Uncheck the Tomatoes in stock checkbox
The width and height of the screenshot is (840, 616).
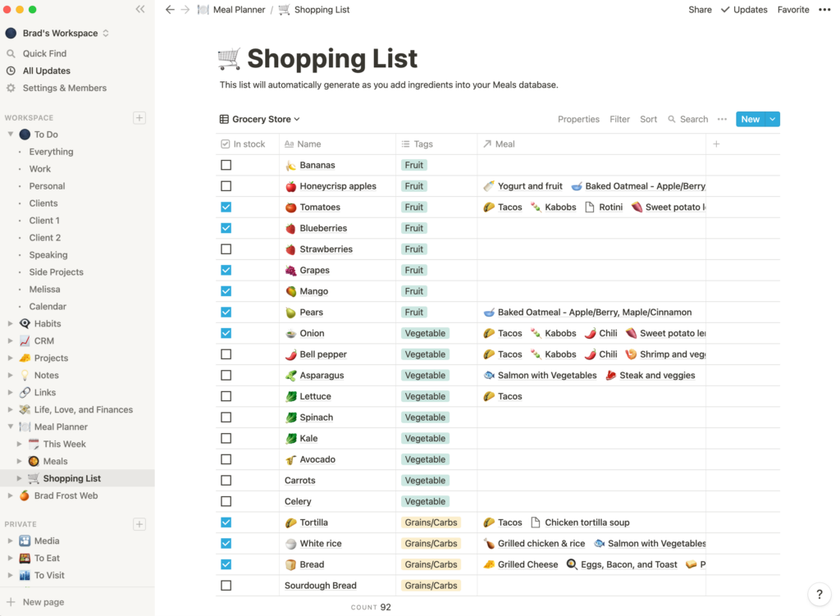tap(226, 207)
